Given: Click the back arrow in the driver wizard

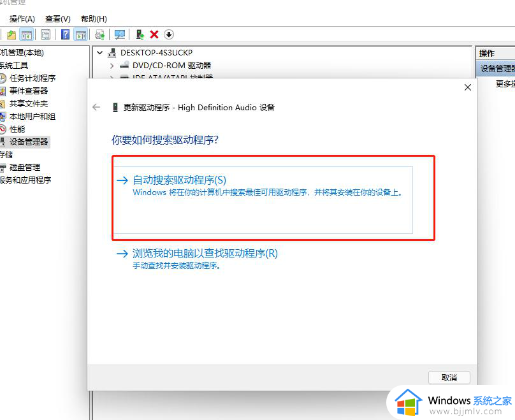Looking at the screenshot, I should (96, 107).
